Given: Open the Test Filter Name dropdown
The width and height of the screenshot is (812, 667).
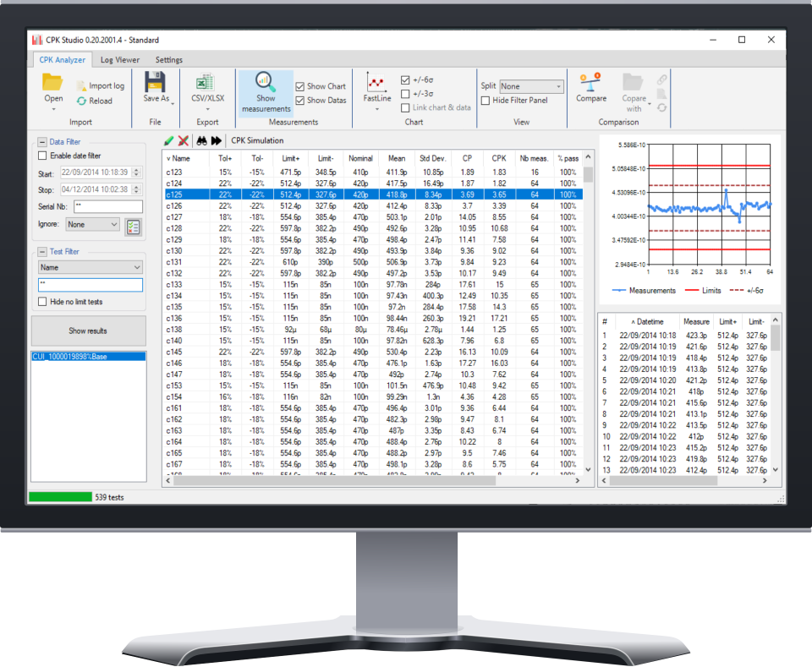Looking at the screenshot, I should click(x=91, y=267).
